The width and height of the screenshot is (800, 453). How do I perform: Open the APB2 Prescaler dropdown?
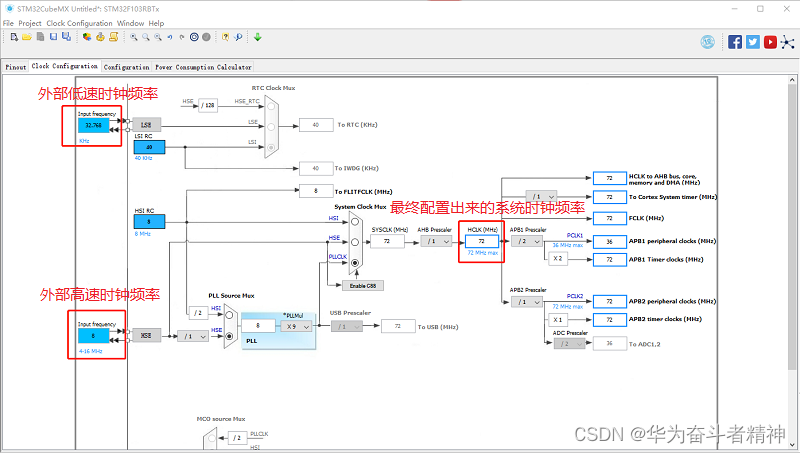coord(527,302)
